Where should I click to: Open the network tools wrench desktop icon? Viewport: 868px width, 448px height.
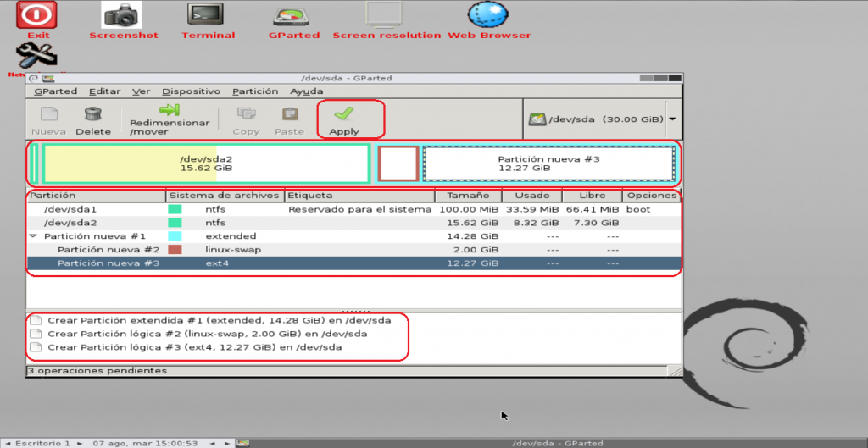(36, 56)
